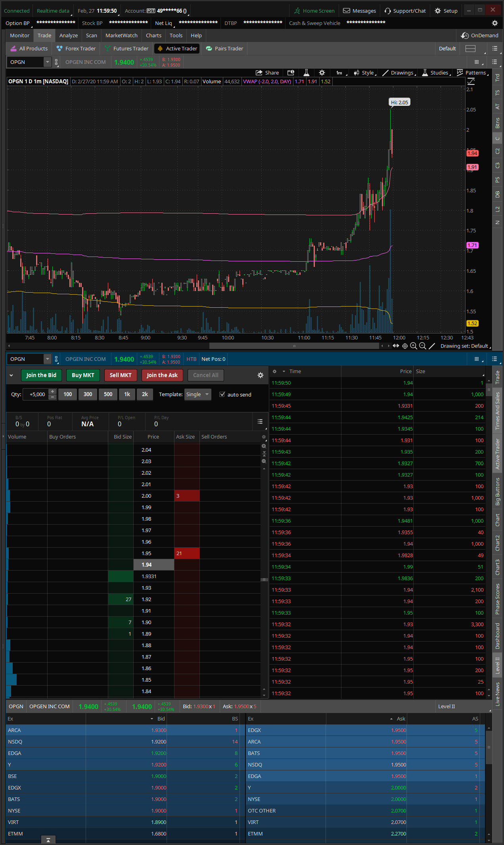Viewport: 504px width, 845px height.
Task: Set quantity to 100 preset
Action: [x=68, y=395]
